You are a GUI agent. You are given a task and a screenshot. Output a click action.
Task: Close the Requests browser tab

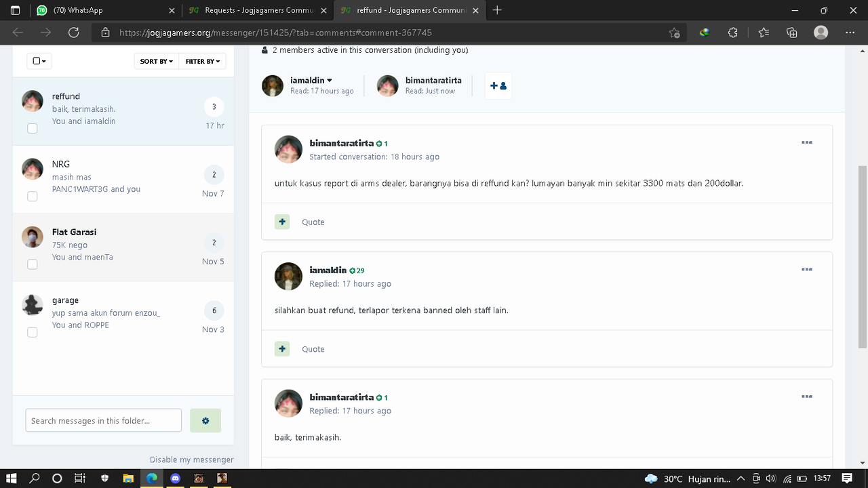(x=323, y=10)
